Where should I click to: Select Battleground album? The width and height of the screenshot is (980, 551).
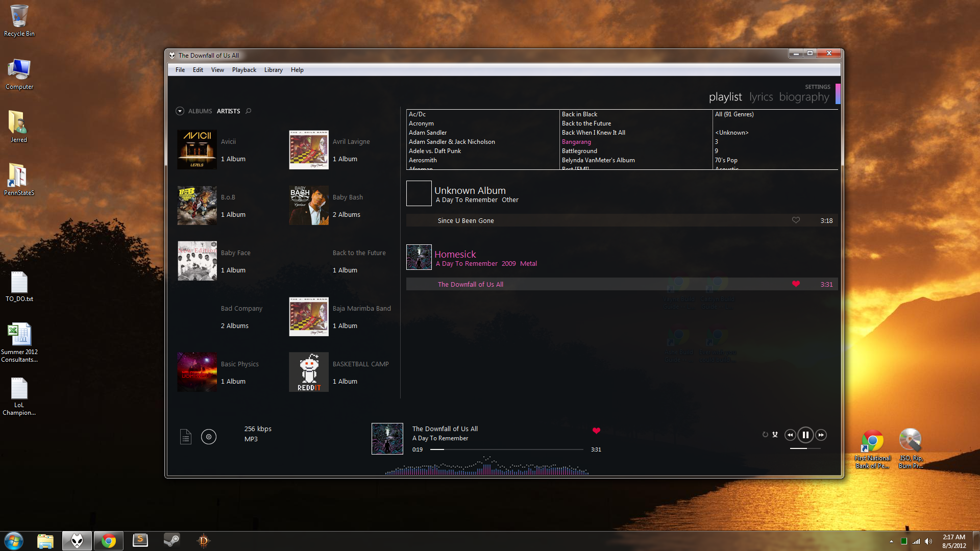click(x=579, y=151)
